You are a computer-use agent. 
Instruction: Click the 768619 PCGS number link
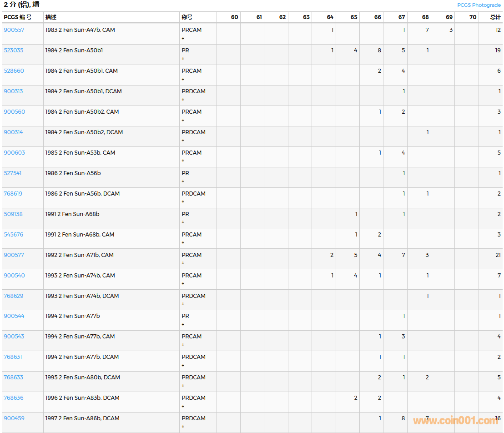pyautogui.click(x=13, y=194)
